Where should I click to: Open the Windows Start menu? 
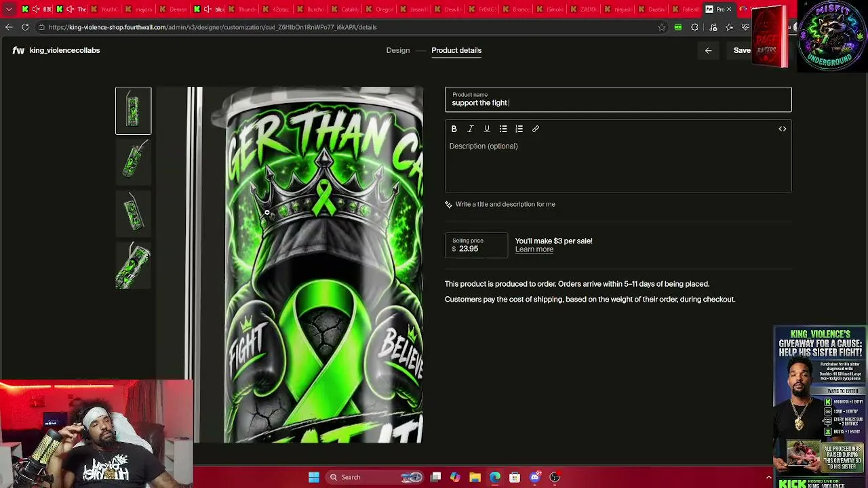314,477
